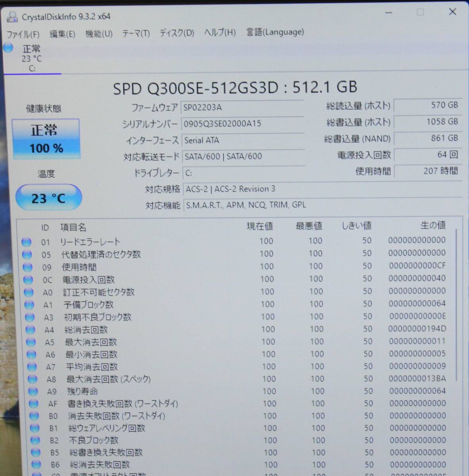Click the drive letter field C:
This screenshot has height=476, width=469.
tap(244, 173)
